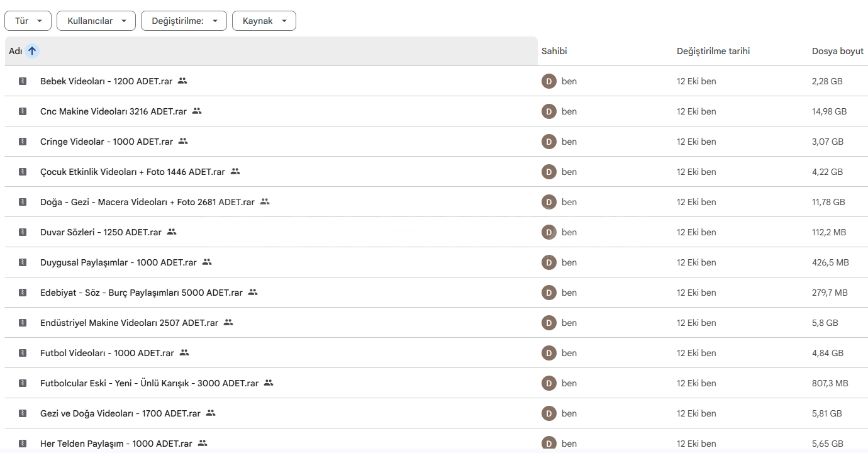Open the Tür filter dropdown
Viewport: 868px width, 453px height.
tap(28, 21)
